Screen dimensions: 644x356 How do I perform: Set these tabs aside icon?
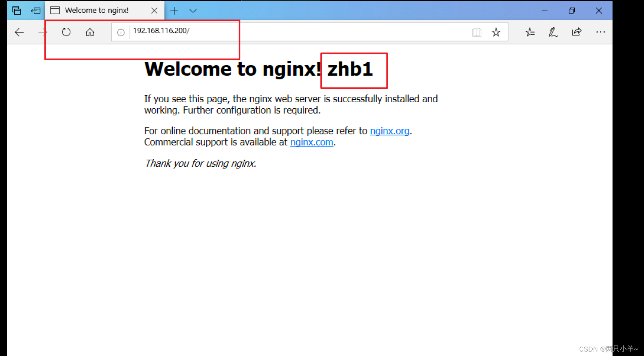click(36, 10)
